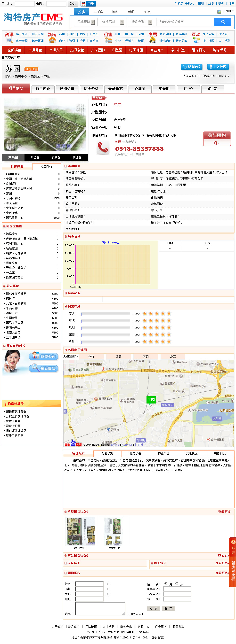
Task: Give 户型 a two-star rating
Action: [151, 341]
